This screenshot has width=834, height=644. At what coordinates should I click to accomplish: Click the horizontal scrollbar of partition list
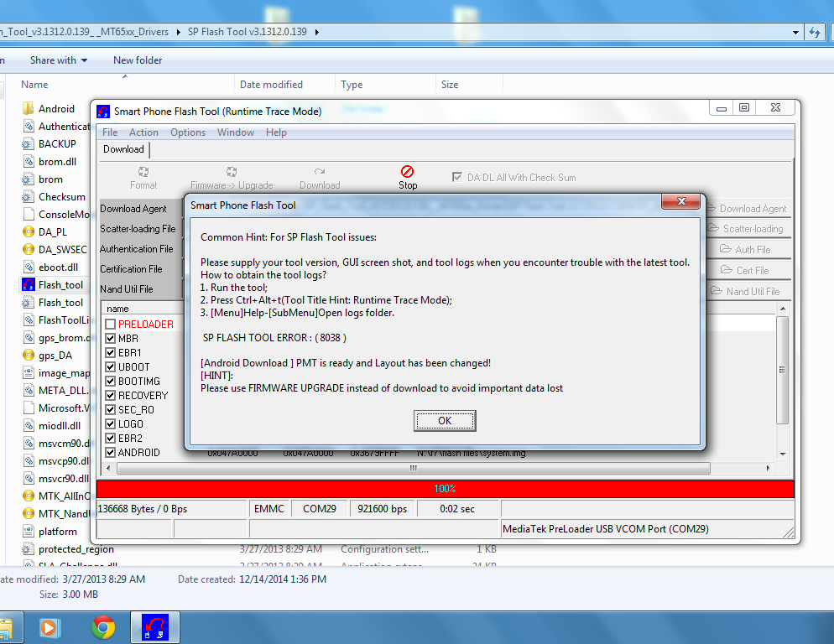click(414, 468)
